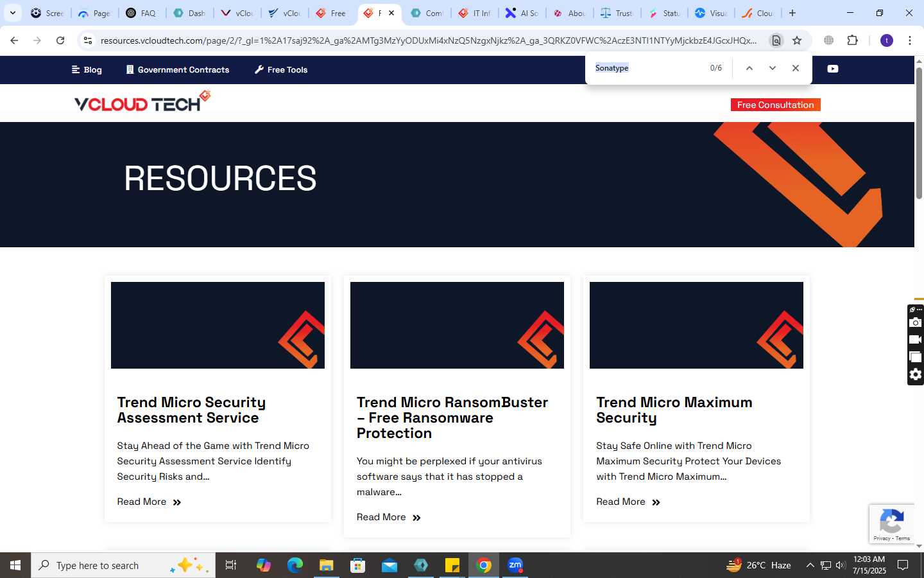Viewport: 924px width, 578px height.
Task: Open Zoom from the taskbar
Action: point(515,565)
